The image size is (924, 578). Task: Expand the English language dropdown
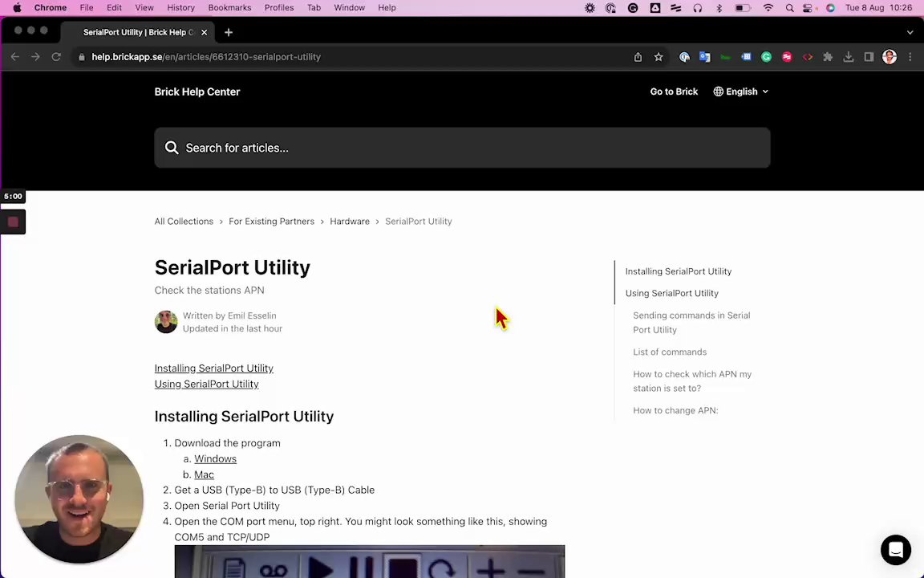741,92
